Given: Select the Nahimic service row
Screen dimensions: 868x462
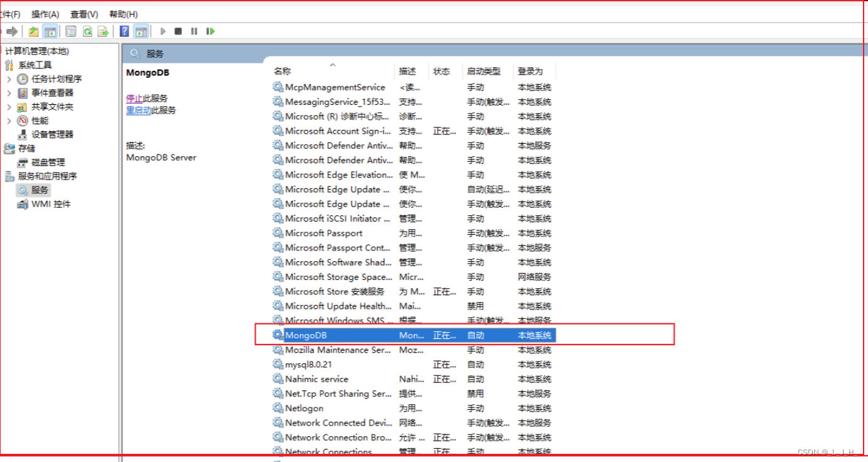Looking at the screenshot, I should [x=414, y=379].
